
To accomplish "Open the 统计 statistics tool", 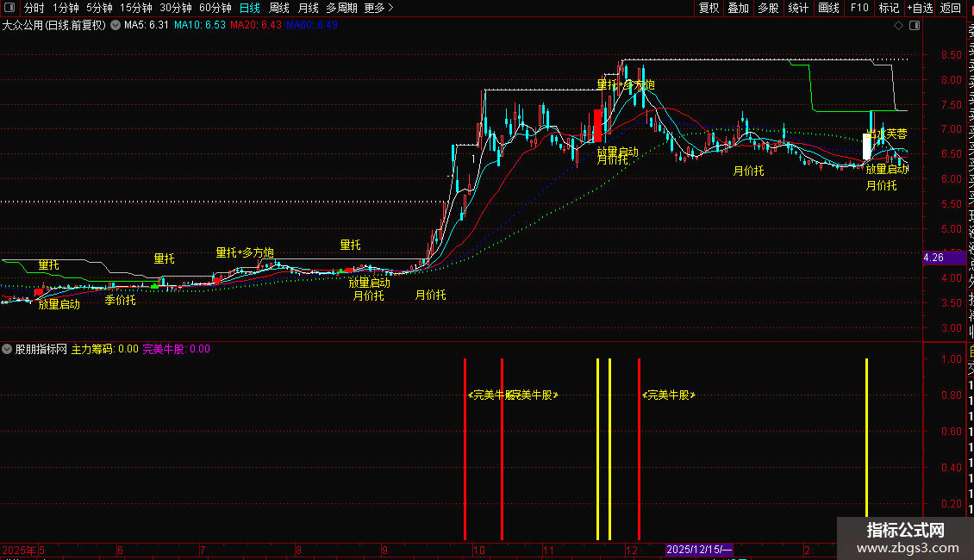I will tap(798, 8).
